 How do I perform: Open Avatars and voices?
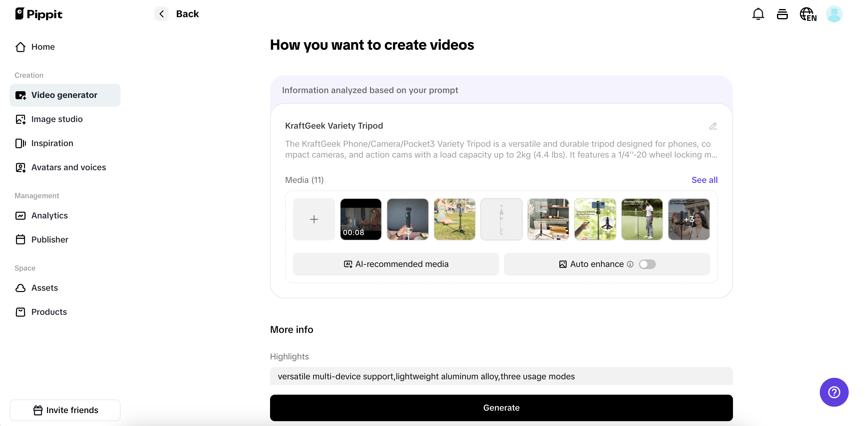65,168
